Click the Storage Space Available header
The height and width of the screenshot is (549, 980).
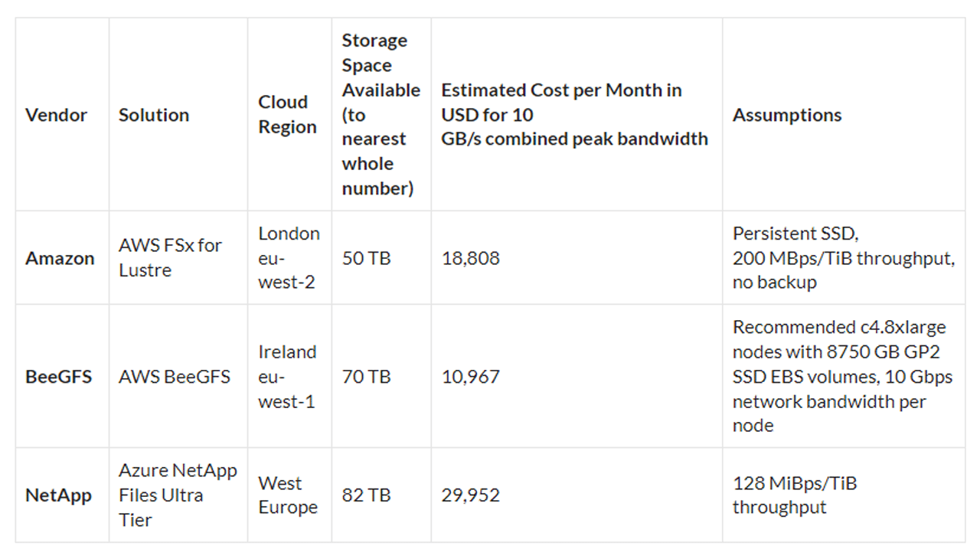[381, 115]
